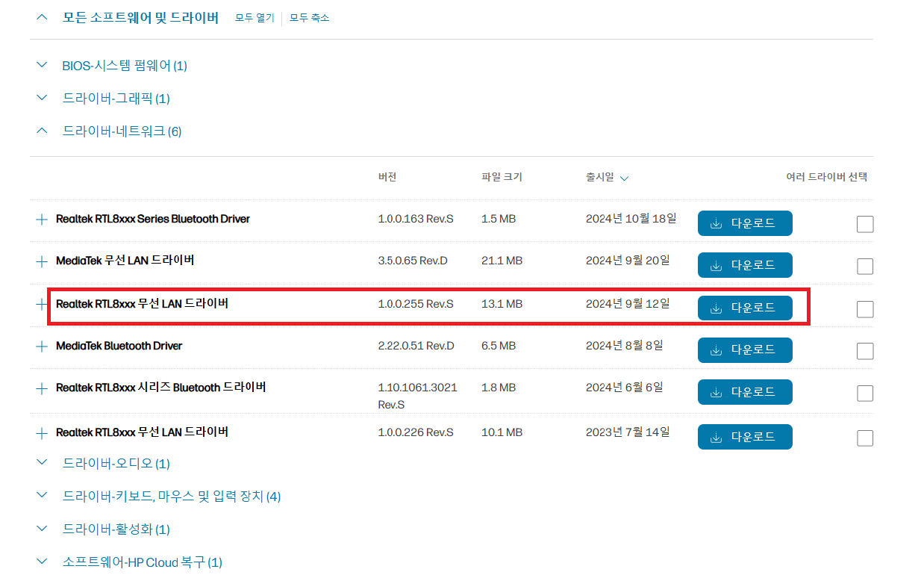Click version 1.0.0.226 Rev.S
The image size is (924, 575).
(x=416, y=432)
